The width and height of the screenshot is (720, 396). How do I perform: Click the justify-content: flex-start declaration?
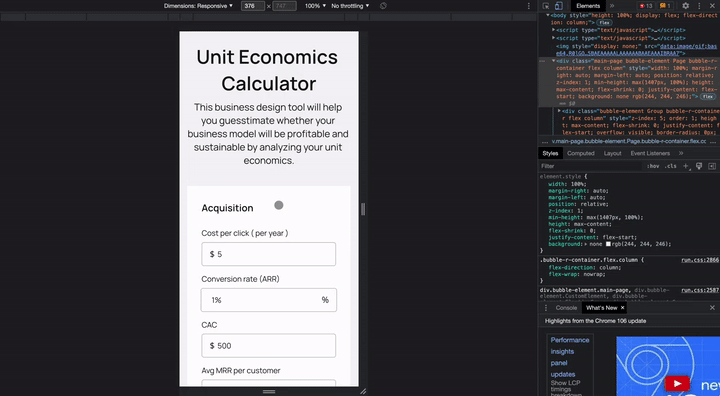(x=593, y=238)
